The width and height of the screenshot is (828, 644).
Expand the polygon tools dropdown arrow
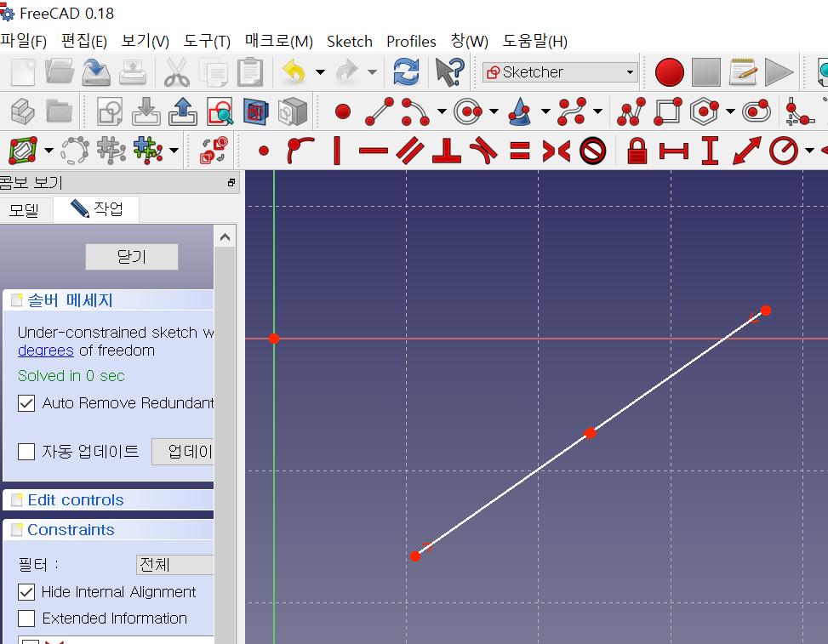pyautogui.click(x=730, y=111)
